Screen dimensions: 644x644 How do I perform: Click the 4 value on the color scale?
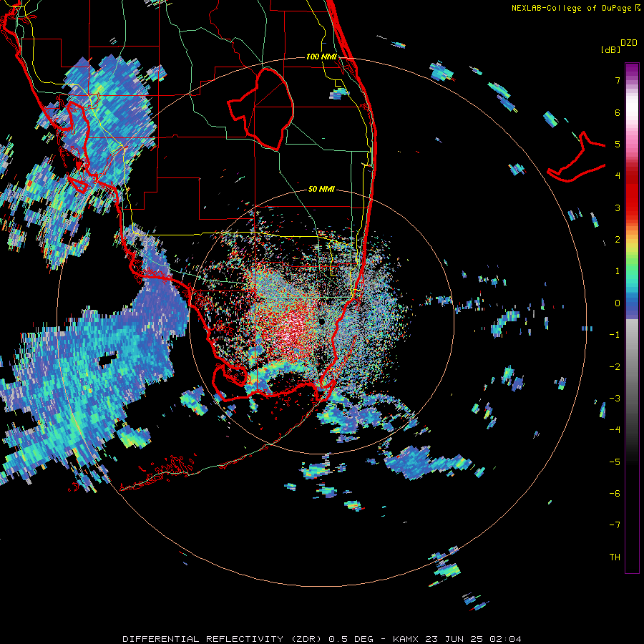coord(618,176)
